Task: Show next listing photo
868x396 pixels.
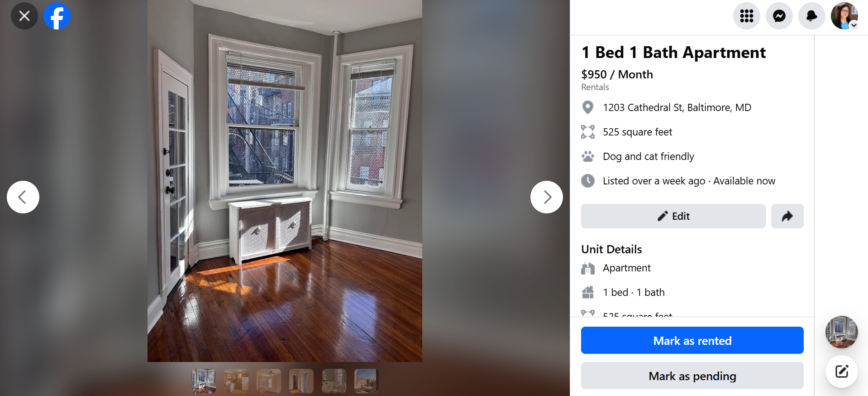Action: pyautogui.click(x=547, y=197)
